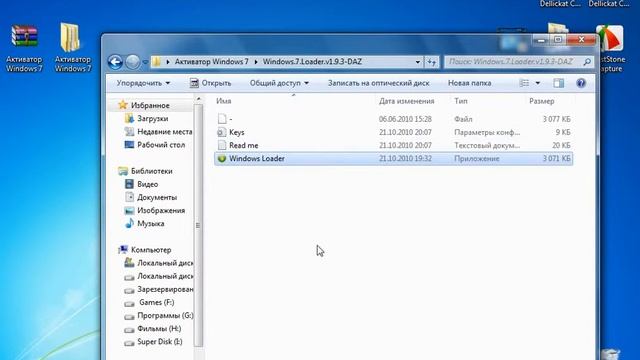This screenshot has height=360, width=640.
Task: Open 'Загрузки' folder in sidebar
Action: 153,118
